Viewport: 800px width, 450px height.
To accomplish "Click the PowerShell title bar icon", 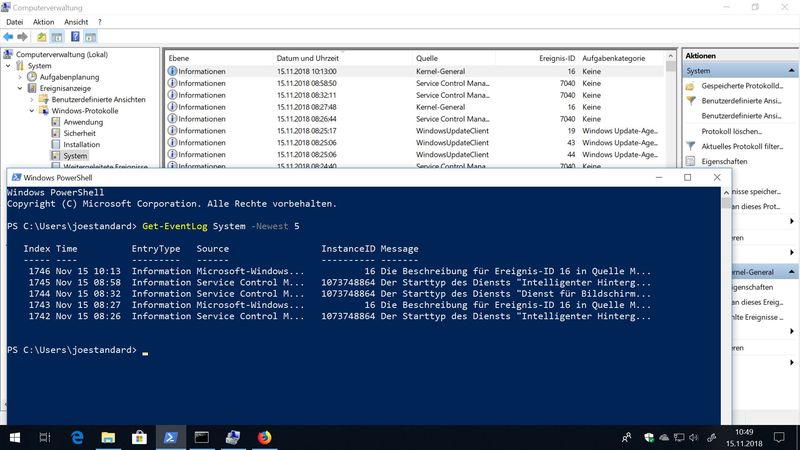I will 16,178.
